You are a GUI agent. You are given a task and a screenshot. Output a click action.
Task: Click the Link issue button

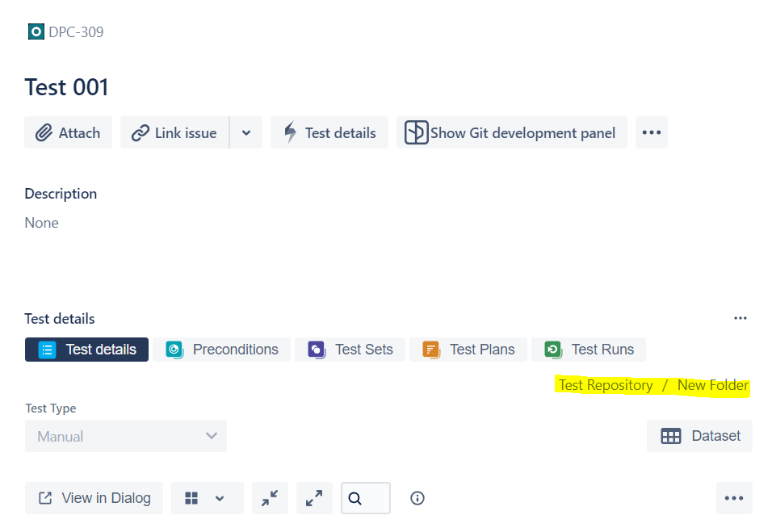coord(174,132)
